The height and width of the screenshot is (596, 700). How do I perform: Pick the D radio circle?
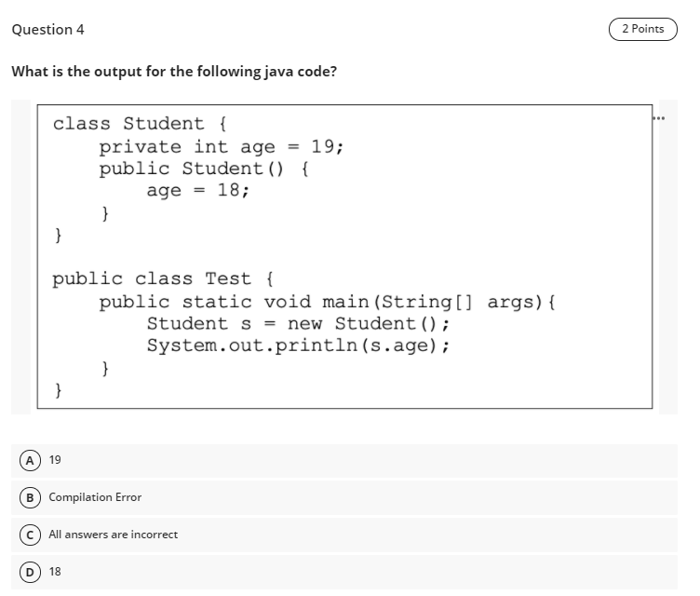pos(30,572)
